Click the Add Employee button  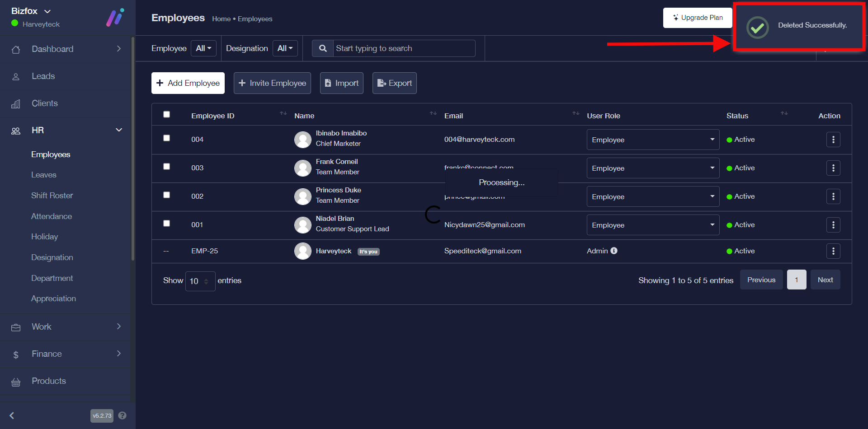(x=188, y=83)
